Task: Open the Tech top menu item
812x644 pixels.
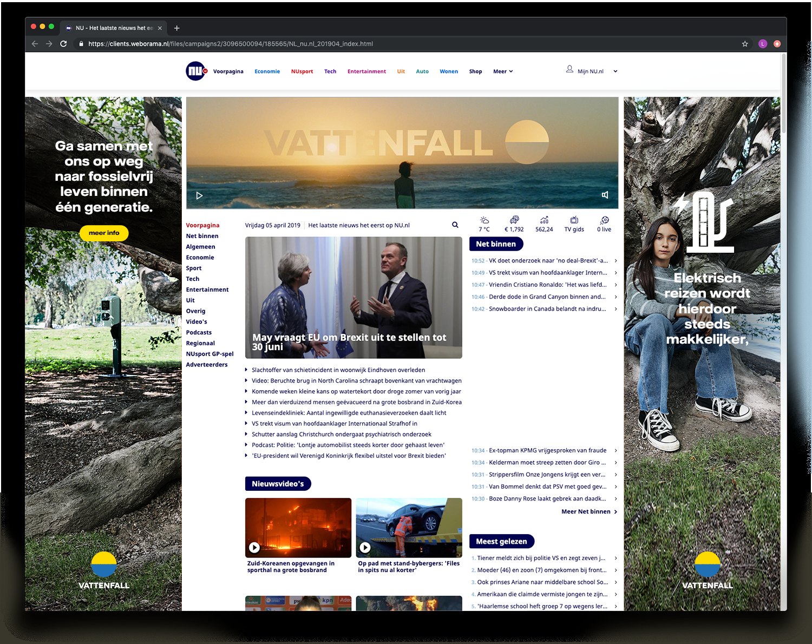Action: (x=330, y=71)
